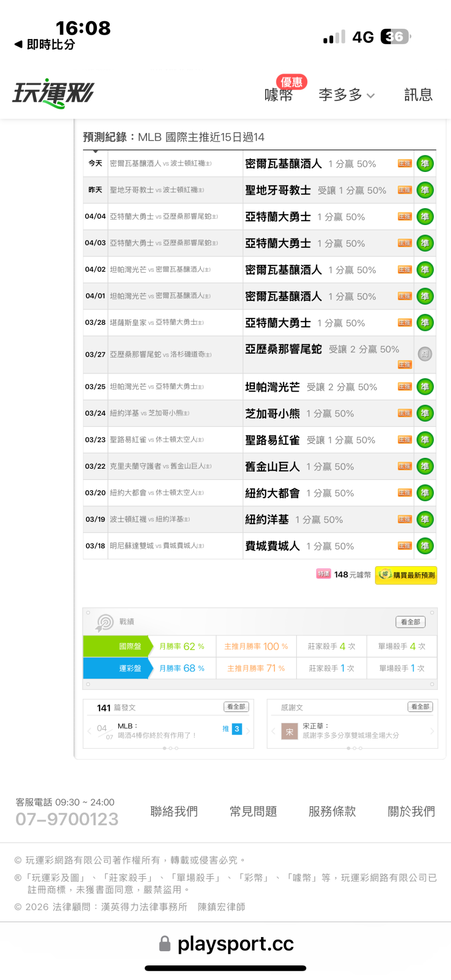Open 關於我們 footer link
The width and height of the screenshot is (451, 980).
click(x=411, y=811)
